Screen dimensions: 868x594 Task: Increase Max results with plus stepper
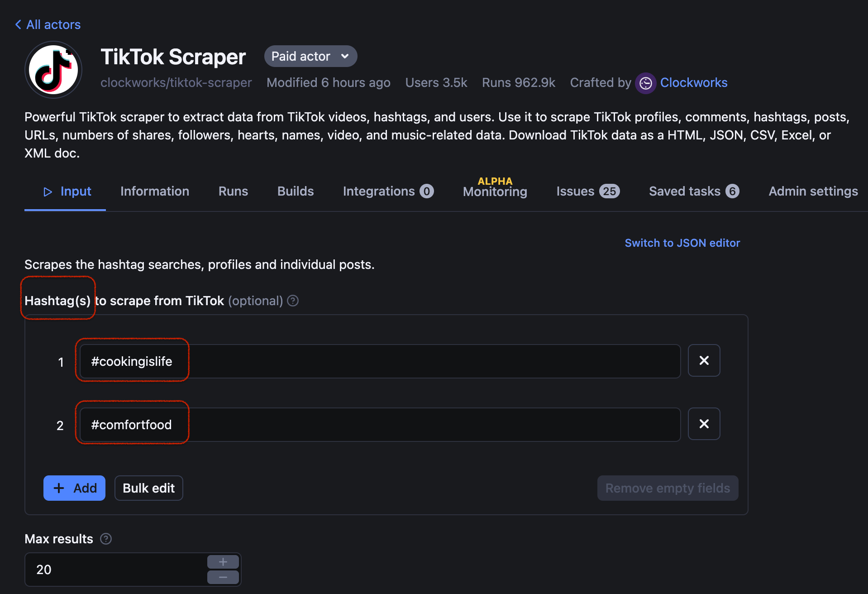pyautogui.click(x=223, y=562)
